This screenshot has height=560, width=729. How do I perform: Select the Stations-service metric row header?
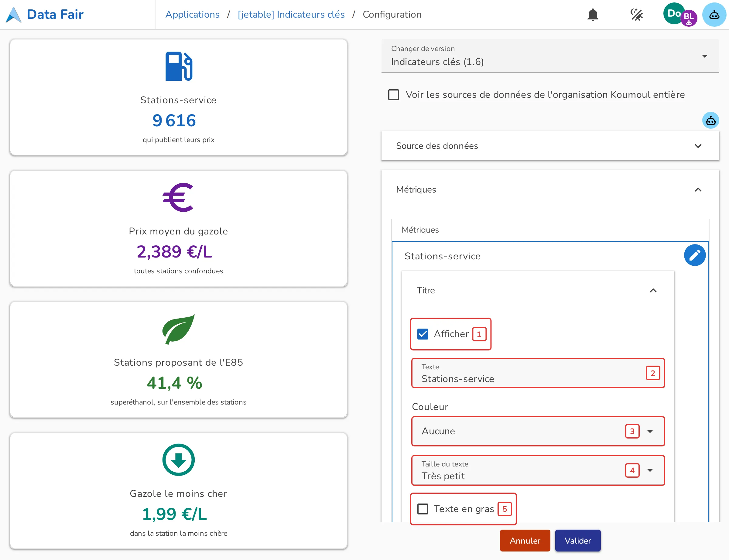click(x=442, y=256)
